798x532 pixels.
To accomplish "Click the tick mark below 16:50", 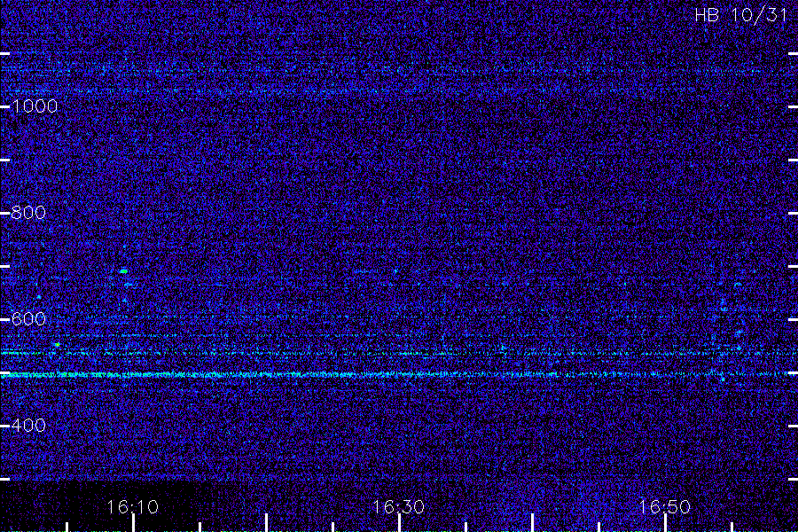I will 665,523.
